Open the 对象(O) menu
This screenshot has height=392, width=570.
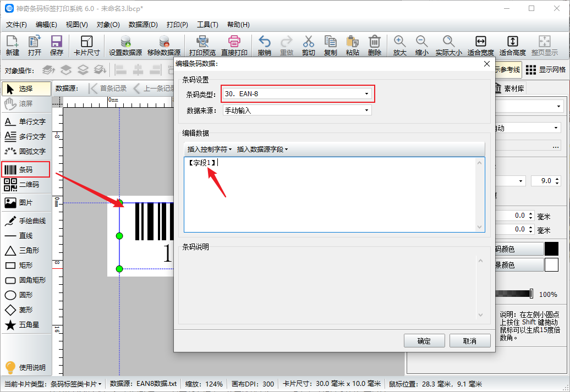click(108, 25)
